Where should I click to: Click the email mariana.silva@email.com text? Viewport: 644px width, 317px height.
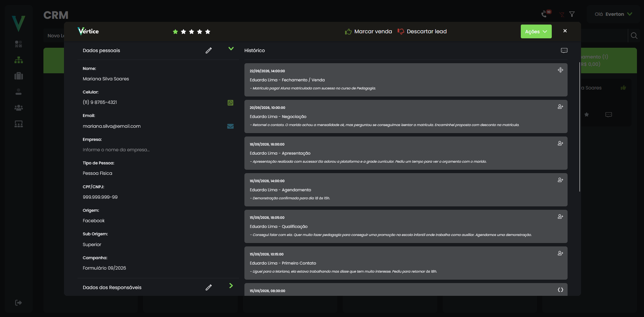click(x=112, y=126)
